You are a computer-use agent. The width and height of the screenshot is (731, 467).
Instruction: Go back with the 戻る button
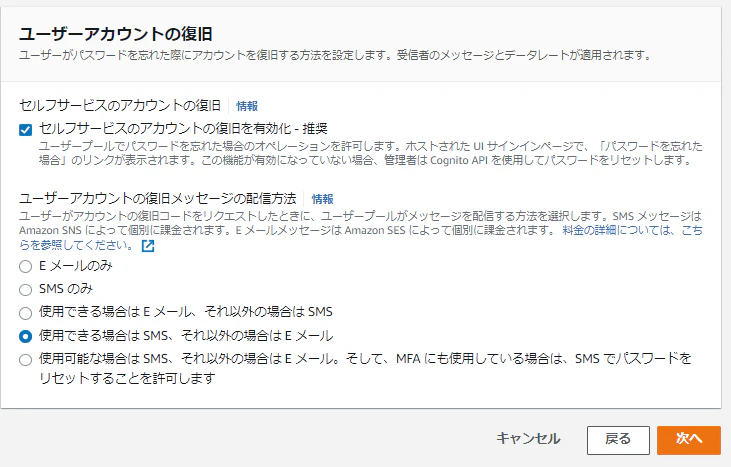(618, 440)
